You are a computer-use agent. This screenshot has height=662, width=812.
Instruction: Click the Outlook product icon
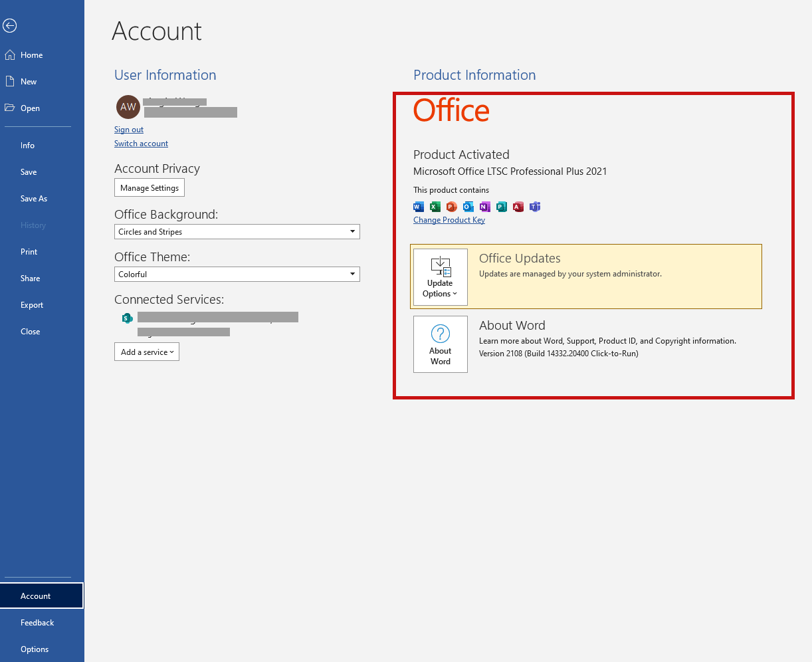(x=468, y=207)
